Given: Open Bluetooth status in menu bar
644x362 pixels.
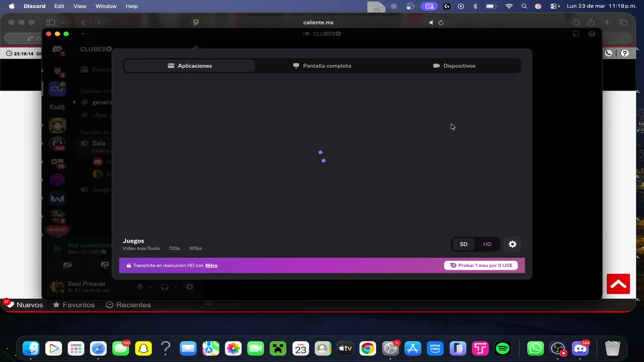Looking at the screenshot, I should [x=475, y=6].
